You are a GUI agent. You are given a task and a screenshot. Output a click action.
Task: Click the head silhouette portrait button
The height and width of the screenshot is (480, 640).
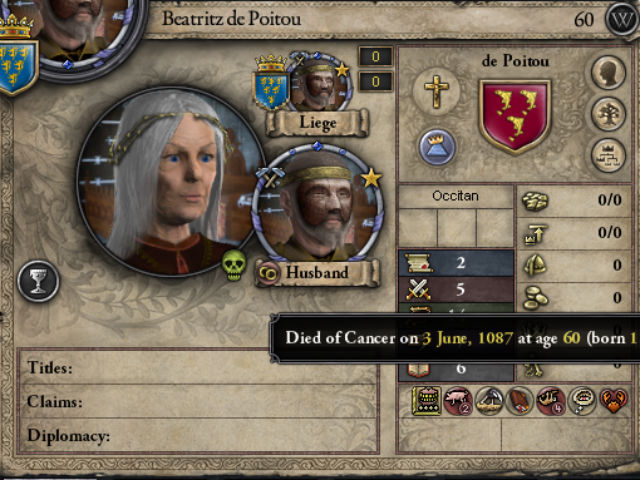coord(609,73)
